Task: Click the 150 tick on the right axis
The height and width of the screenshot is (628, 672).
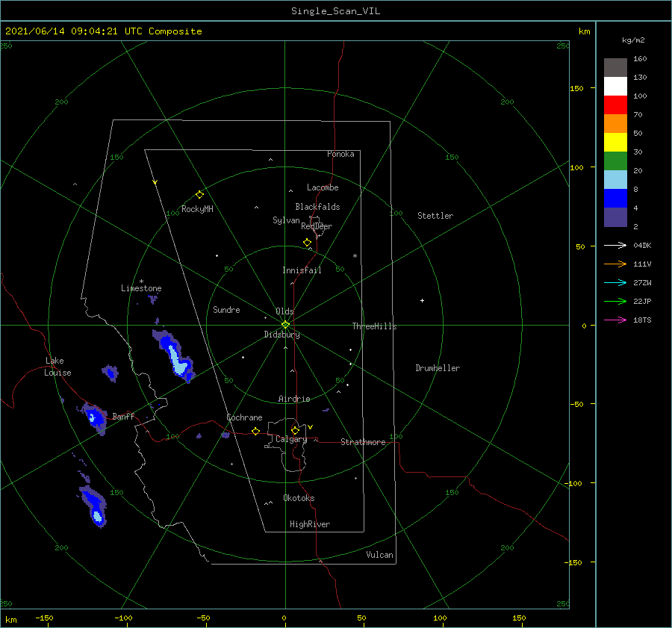Action: tap(576, 88)
